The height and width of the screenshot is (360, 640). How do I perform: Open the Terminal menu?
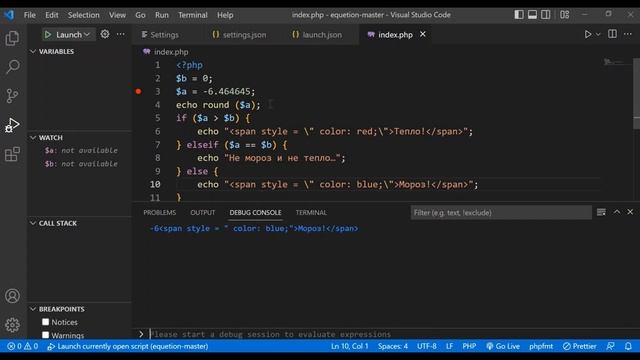pos(193,15)
